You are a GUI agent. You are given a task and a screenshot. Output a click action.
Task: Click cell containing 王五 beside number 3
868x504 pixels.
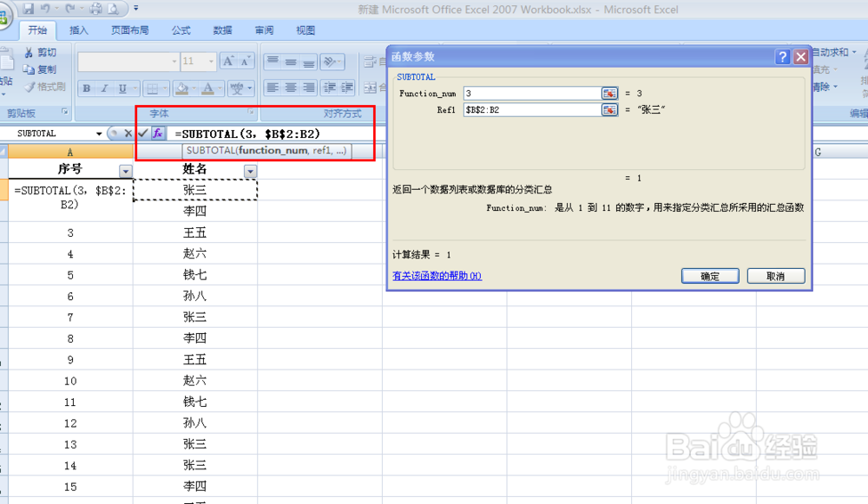tap(194, 232)
